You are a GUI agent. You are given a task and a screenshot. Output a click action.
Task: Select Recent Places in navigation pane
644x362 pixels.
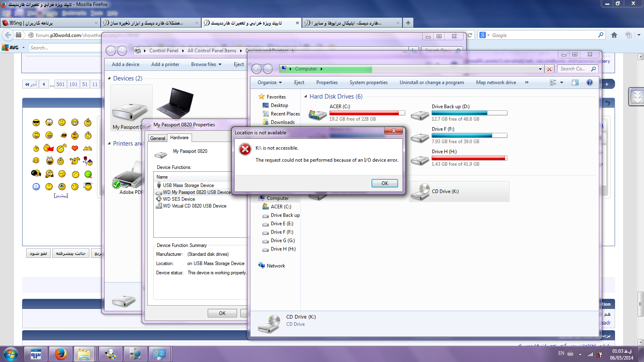pos(285,114)
